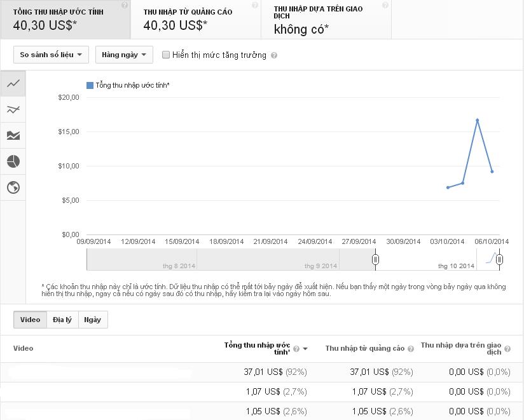Select the line chart view icon
The image size is (524, 420).
click(13, 83)
